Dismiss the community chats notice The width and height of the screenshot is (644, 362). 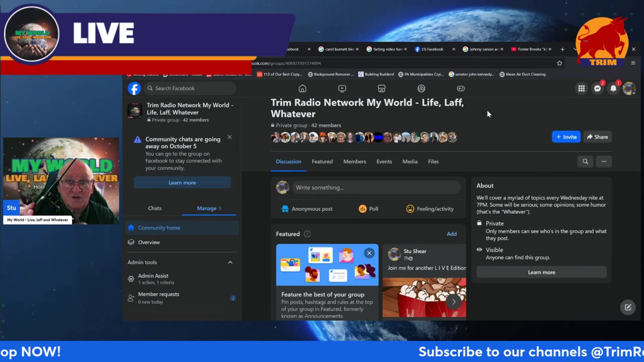[229, 137]
